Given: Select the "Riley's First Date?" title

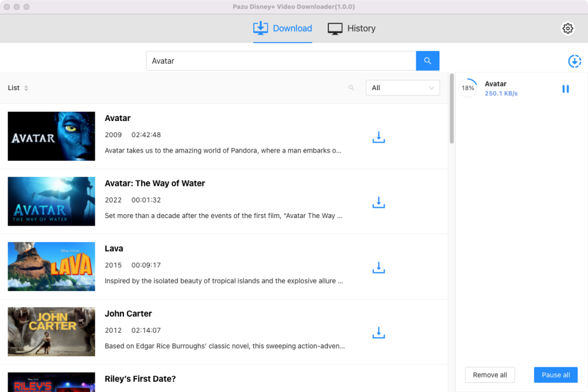Looking at the screenshot, I should [x=140, y=379].
